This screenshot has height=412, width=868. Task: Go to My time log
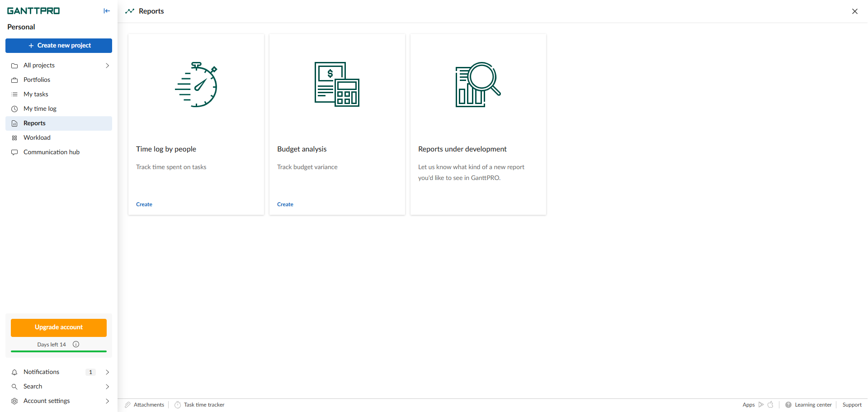pos(40,109)
